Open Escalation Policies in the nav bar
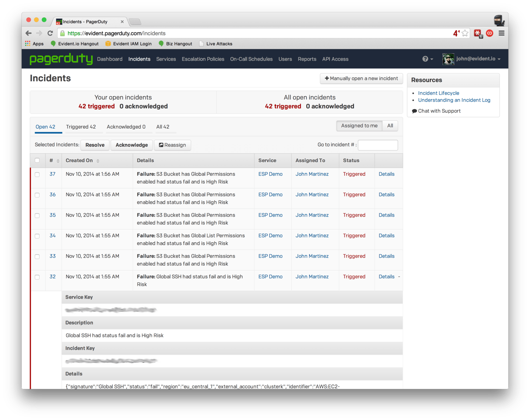The height and width of the screenshot is (420, 530). click(203, 59)
